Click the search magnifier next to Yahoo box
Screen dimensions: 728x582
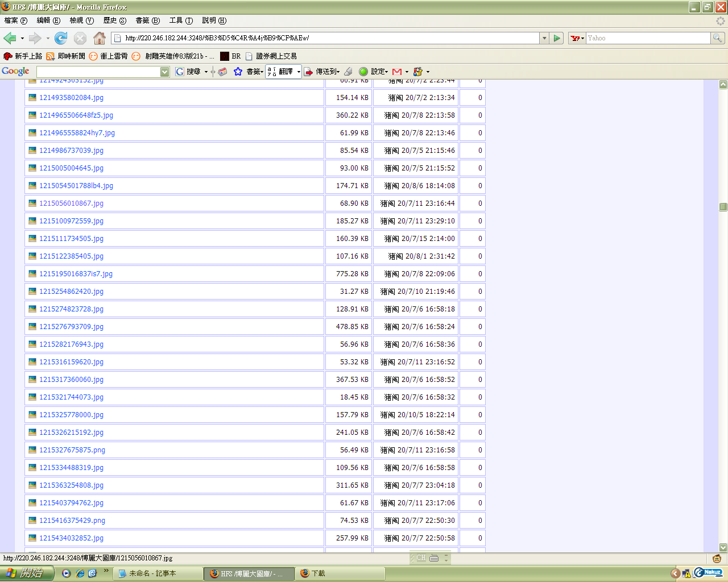718,38
